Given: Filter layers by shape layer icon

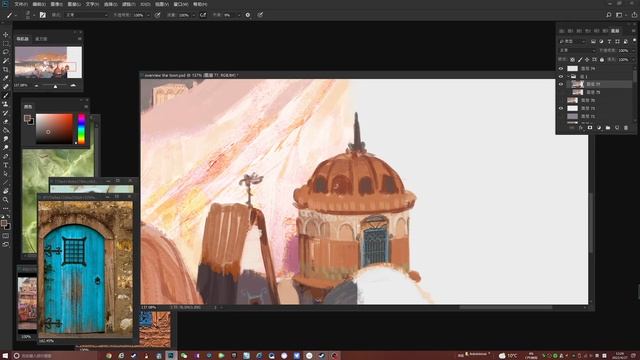Looking at the screenshot, I should pyautogui.click(x=617, y=41).
